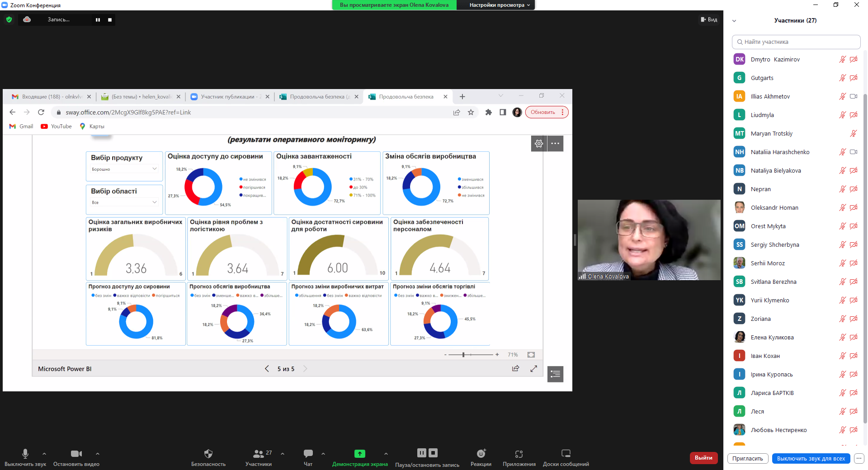Toggle video icon for Леся
This screenshot has width=868, height=470.
[854, 411]
